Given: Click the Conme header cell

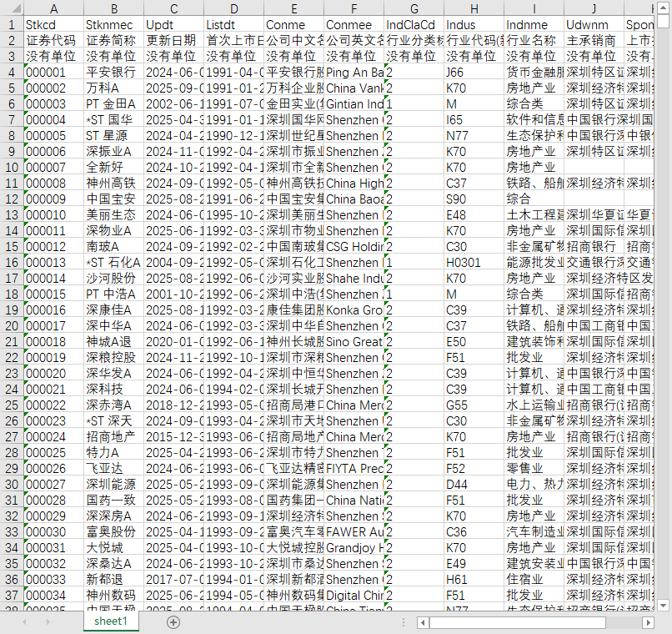Looking at the screenshot, I should pyautogui.click(x=294, y=24).
